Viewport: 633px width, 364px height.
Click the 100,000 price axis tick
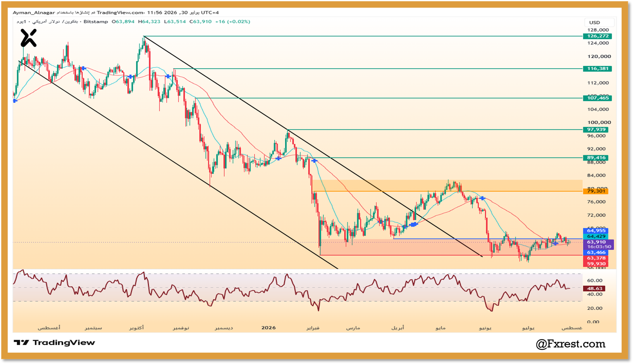(599, 123)
